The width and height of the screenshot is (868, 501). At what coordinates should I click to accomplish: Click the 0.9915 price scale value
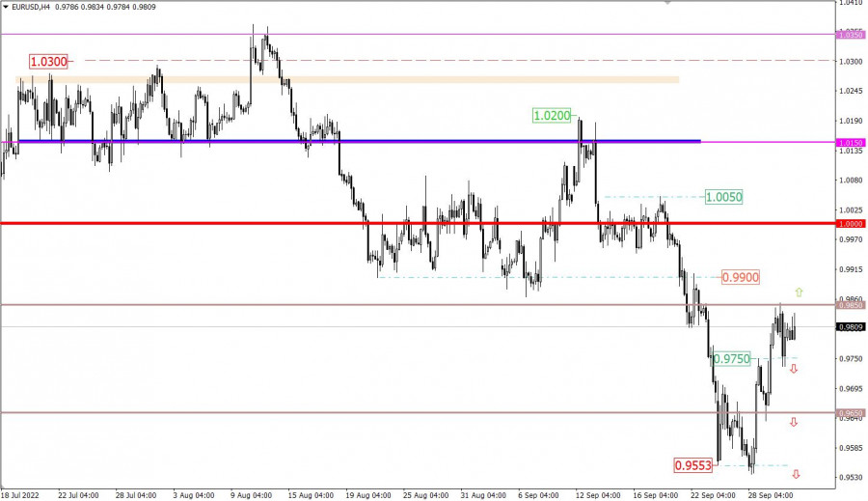click(x=851, y=269)
